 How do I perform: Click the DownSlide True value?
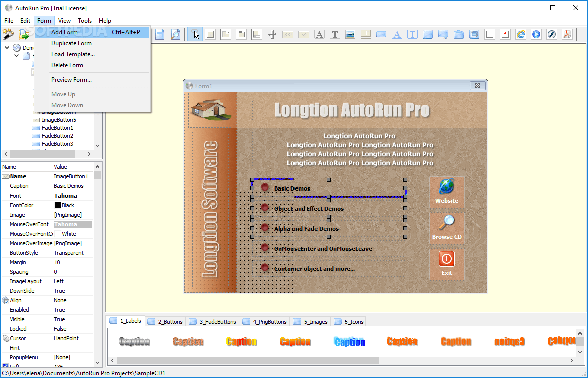coord(73,291)
